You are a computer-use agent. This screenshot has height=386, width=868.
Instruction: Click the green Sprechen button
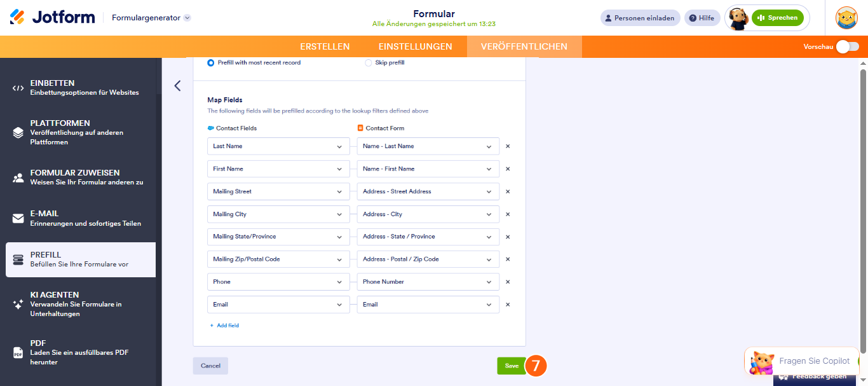[x=777, y=18]
